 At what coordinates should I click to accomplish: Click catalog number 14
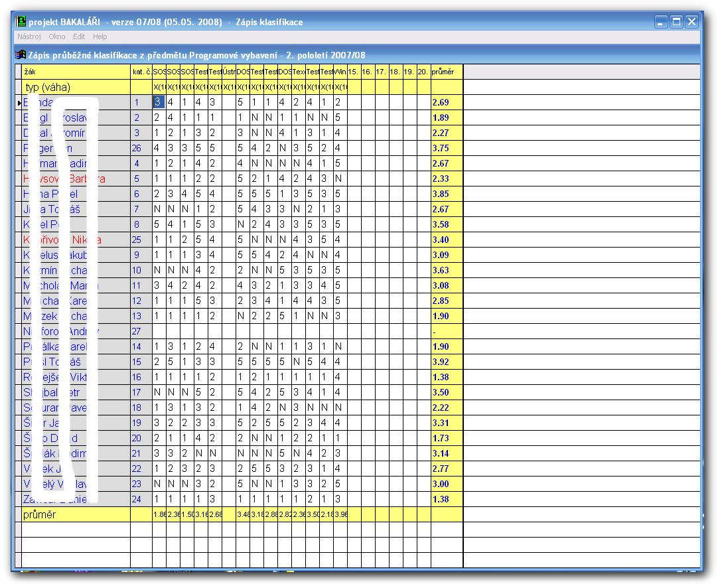(x=137, y=346)
